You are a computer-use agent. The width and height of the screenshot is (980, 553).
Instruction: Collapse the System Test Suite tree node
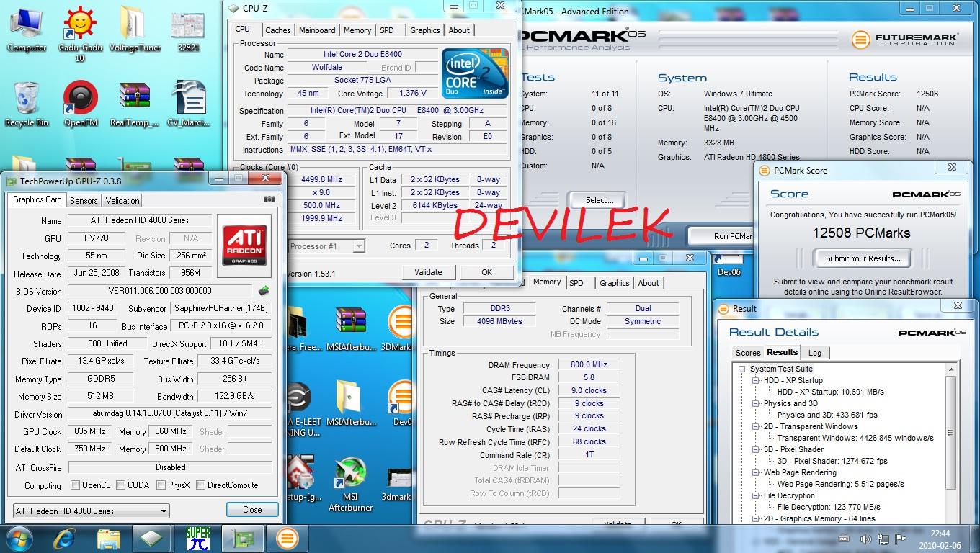[742, 369]
